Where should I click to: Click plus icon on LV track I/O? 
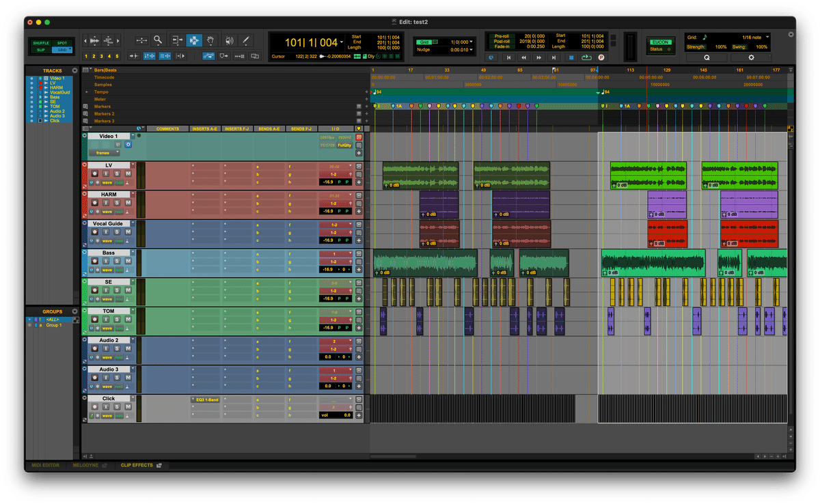359,183
